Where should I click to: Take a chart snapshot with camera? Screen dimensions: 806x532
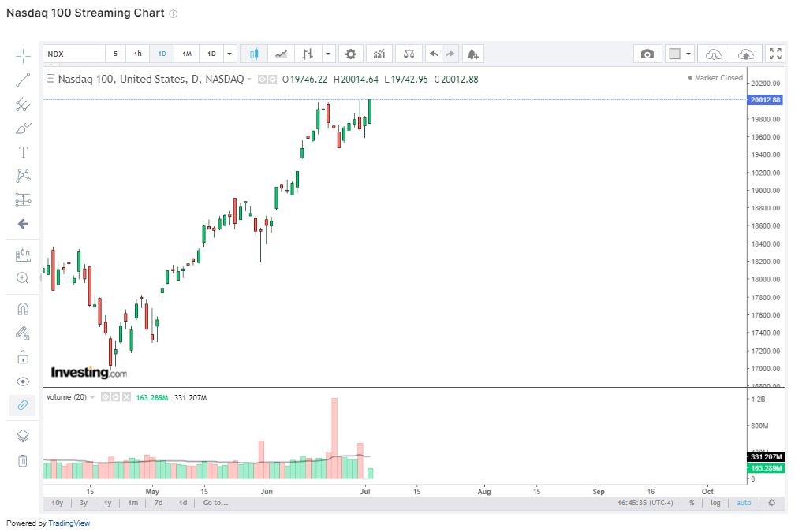click(647, 54)
